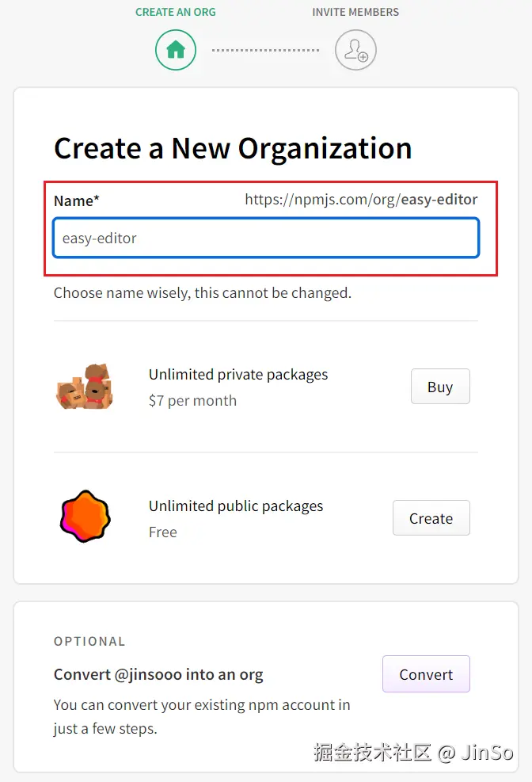The width and height of the screenshot is (532, 782).
Task: Click the "Create a New Organization" heading
Action: click(x=233, y=148)
